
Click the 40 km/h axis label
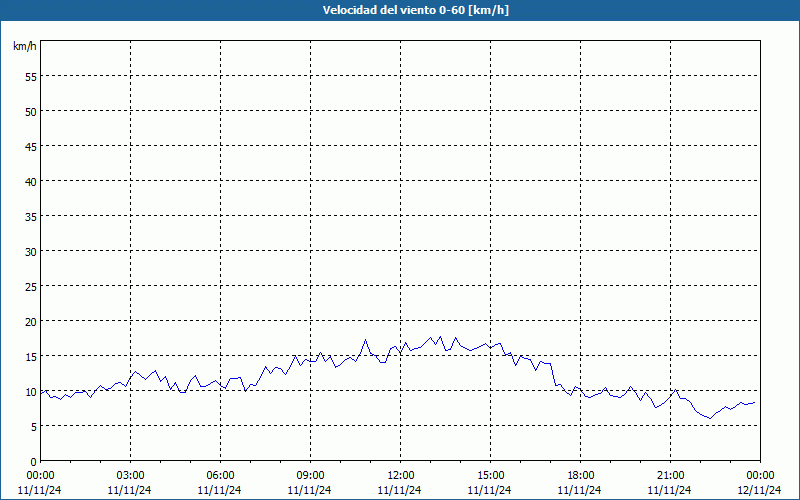[x=31, y=182]
